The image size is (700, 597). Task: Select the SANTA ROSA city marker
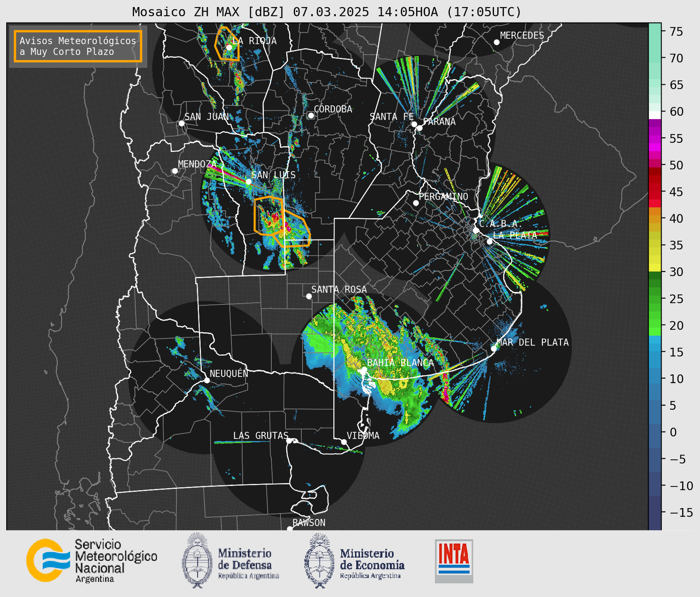tap(309, 296)
